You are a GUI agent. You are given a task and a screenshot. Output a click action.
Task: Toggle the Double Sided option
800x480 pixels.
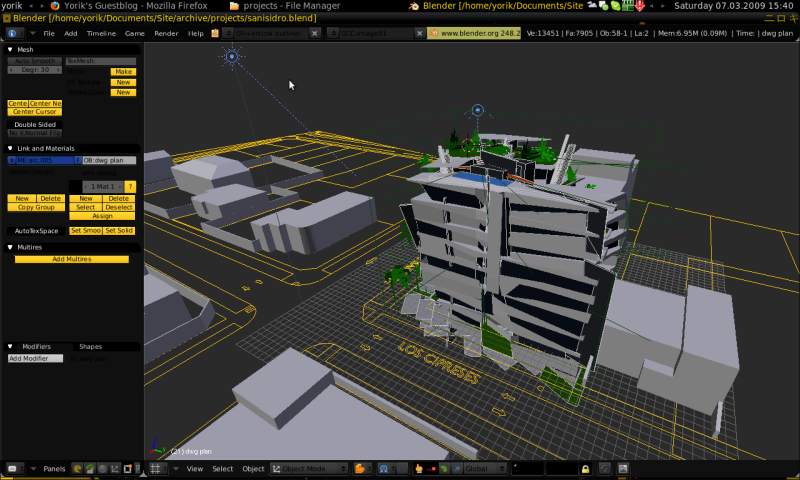pos(35,125)
